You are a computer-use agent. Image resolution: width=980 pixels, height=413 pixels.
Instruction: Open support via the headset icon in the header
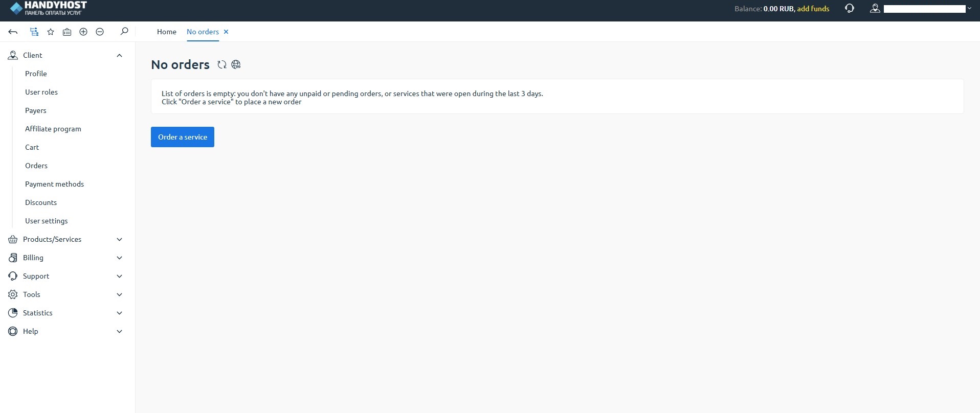point(850,9)
